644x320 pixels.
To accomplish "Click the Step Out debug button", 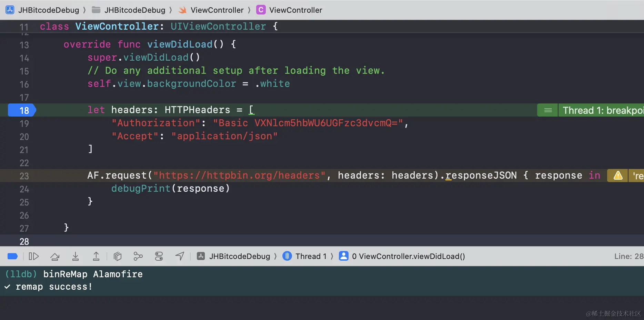I will tap(96, 256).
